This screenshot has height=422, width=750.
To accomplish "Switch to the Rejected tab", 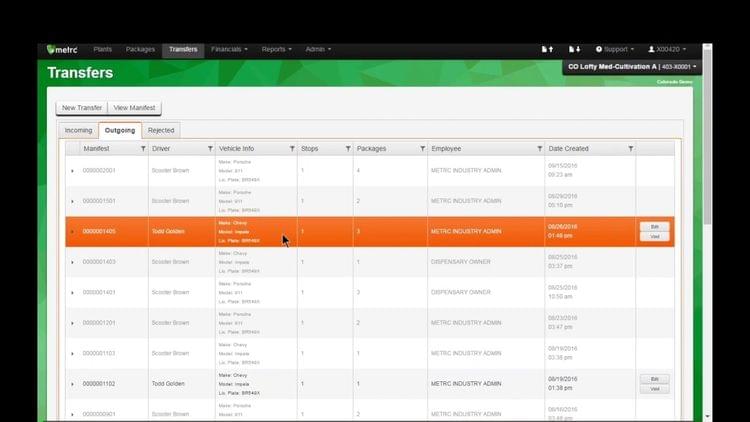I will tap(161, 130).
